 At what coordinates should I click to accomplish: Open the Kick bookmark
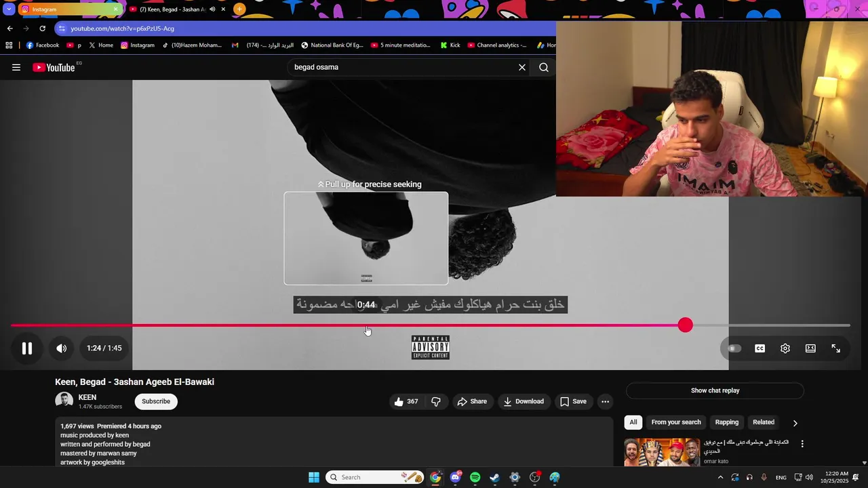pyautogui.click(x=450, y=45)
